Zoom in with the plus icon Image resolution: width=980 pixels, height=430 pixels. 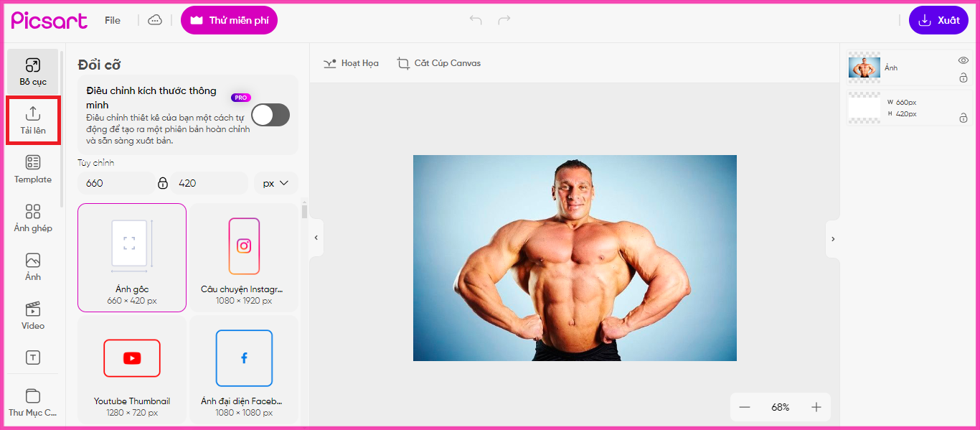(816, 407)
